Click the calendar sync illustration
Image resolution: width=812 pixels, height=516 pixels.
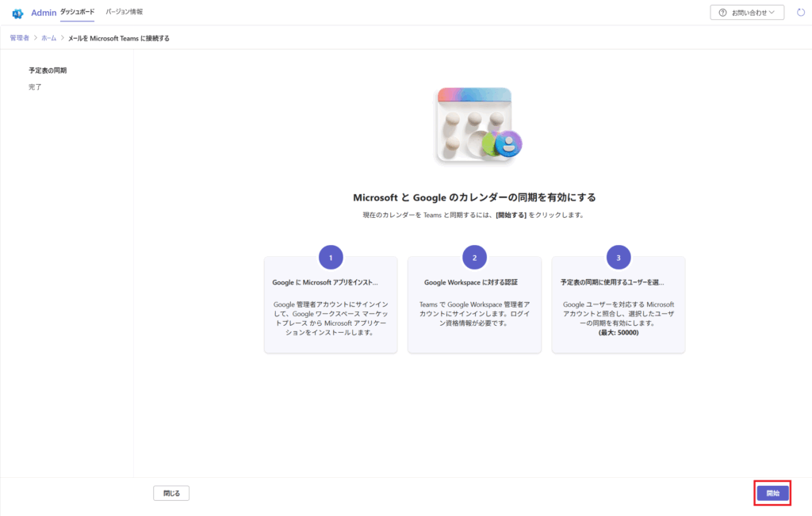tap(477, 126)
